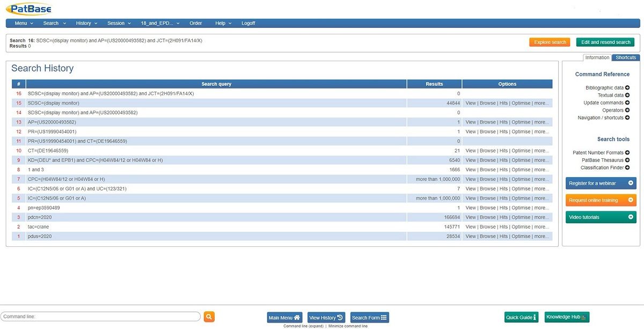Click the Explore search button

coord(550,42)
